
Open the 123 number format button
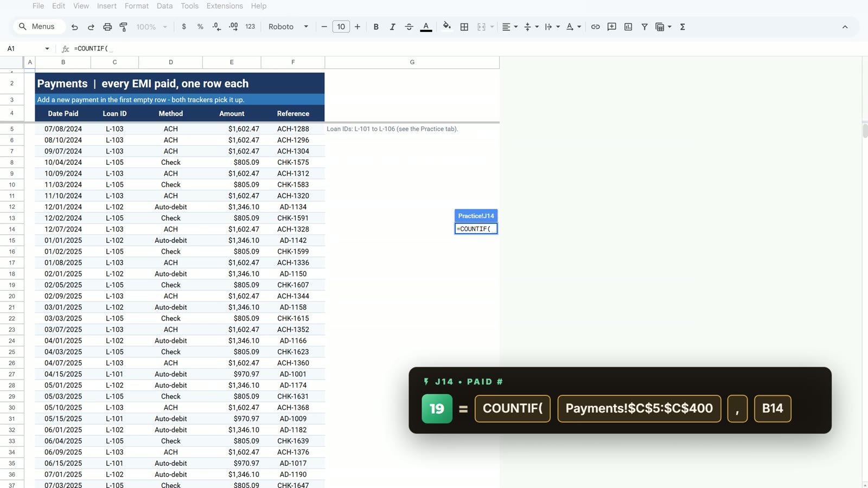[250, 27]
